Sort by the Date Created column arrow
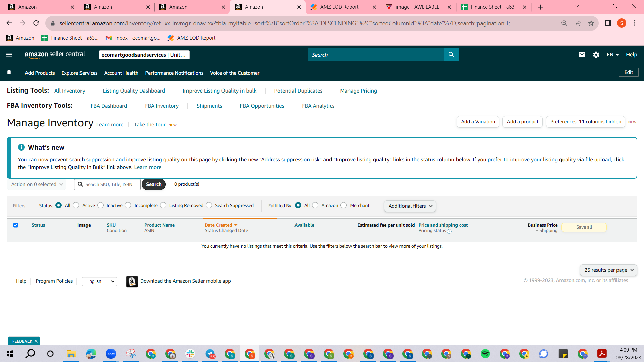This screenshot has width=644, height=362. tap(236, 225)
